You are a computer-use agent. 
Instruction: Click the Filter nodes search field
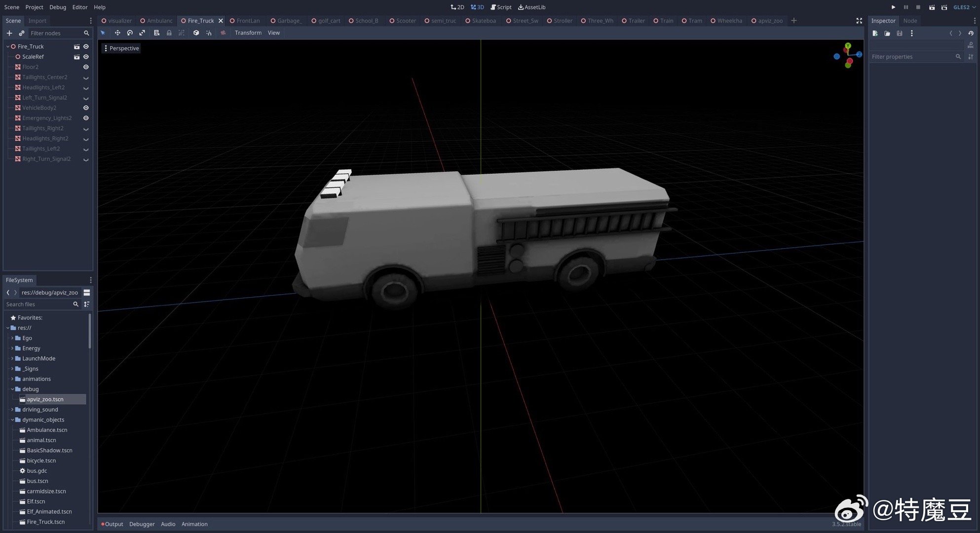point(55,33)
